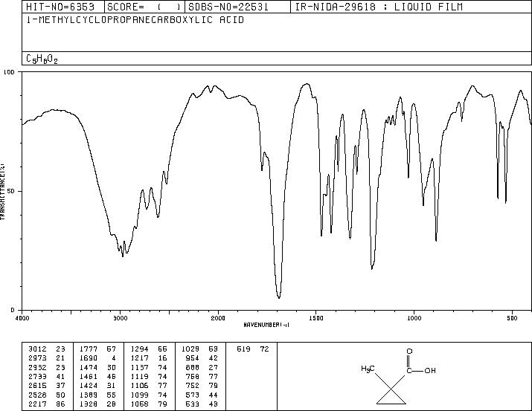Click 1777 in the peak table
The width and height of the screenshot is (532, 411).
coord(89,349)
